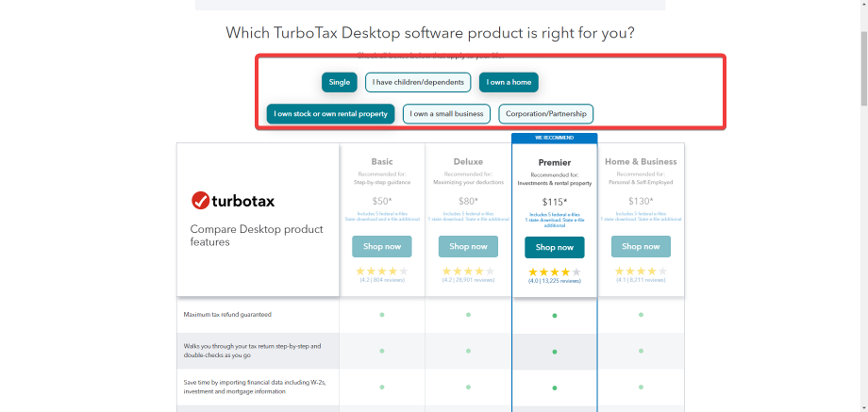Open Home & Business star rating
The height and width of the screenshot is (412, 868).
(x=641, y=271)
